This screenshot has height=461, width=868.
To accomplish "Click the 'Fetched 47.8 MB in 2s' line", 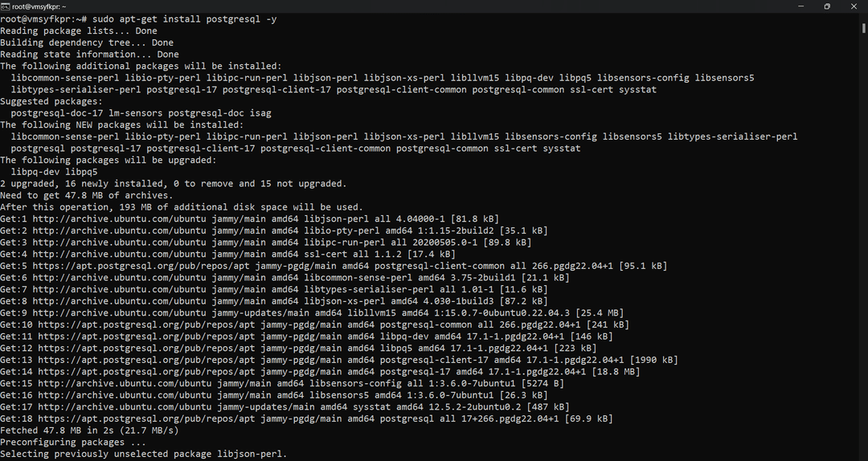I will (89, 430).
